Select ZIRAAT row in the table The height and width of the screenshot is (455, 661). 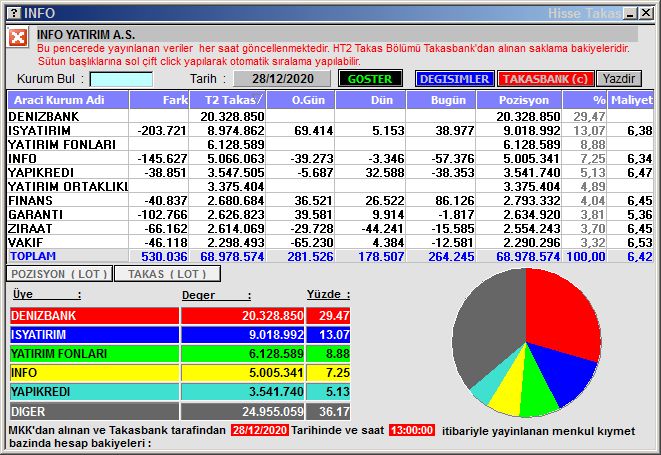click(330, 229)
